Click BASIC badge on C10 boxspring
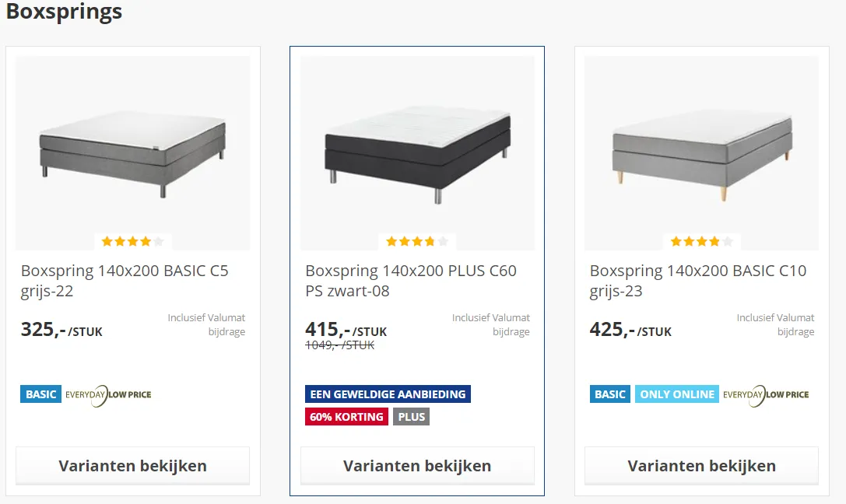Screen dimensions: 846x504 coord(609,394)
